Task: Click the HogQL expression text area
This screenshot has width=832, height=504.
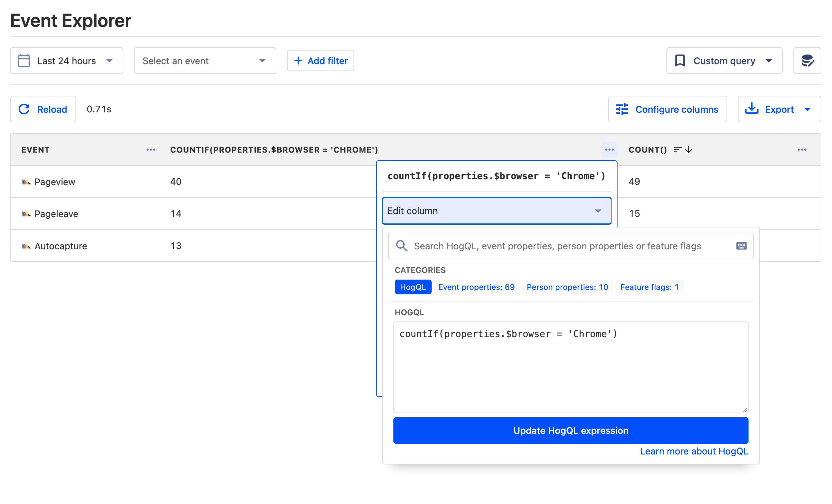Action: [570, 367]
